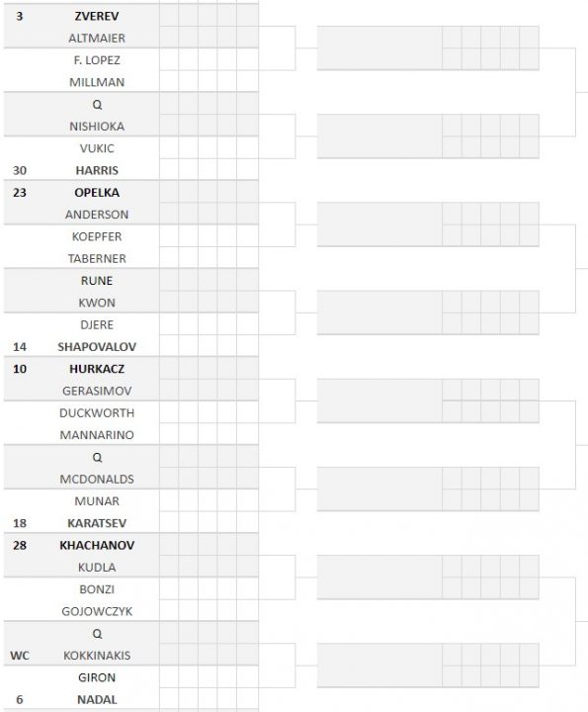Viewport: 588px width, 712px height.
Task: Click the KARATSEV player name
Action: tap(97, 523)
